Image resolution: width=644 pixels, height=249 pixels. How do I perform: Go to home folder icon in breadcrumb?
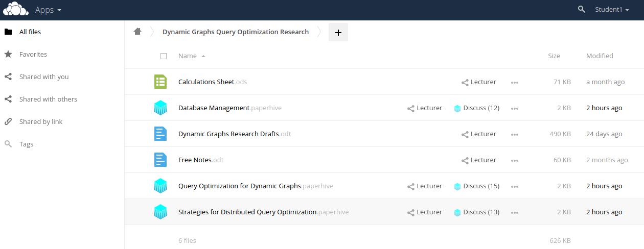[x=137, y=32]
